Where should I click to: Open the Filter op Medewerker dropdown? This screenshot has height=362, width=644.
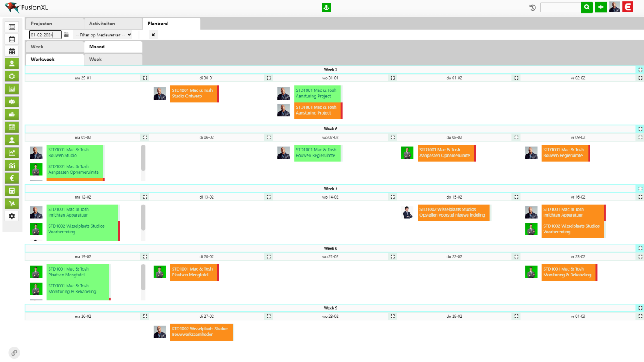(x=103, y=35)
